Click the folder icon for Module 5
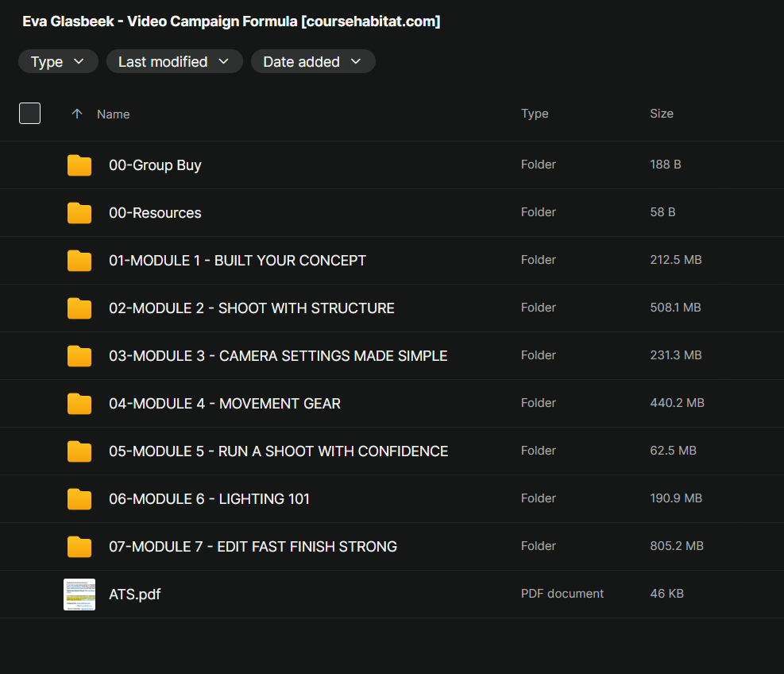The height and width of the screenshot is (674, 784). [x=79, y=451]
